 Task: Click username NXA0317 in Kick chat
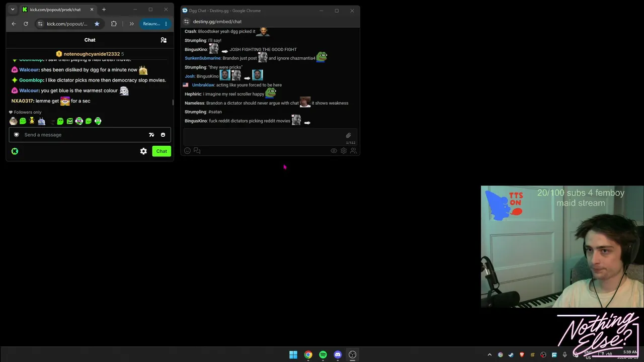[22, 101]
